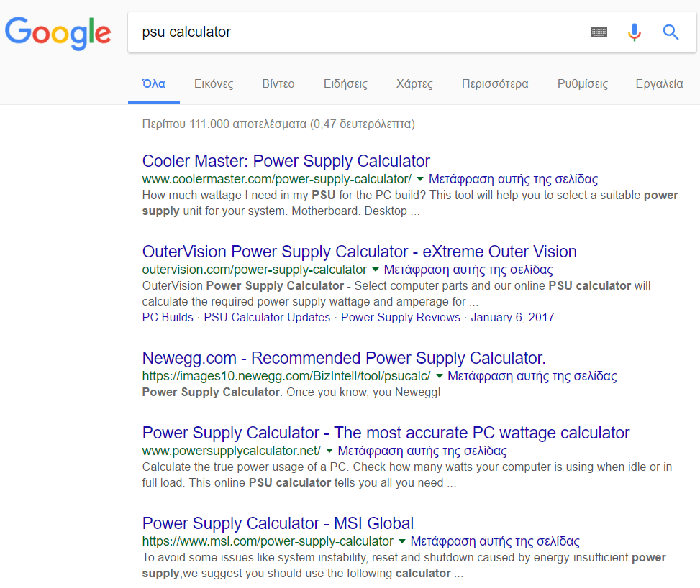Translate the OuterVision page link
The width and height of the screenshot is (700, 588).
(468, 270)
